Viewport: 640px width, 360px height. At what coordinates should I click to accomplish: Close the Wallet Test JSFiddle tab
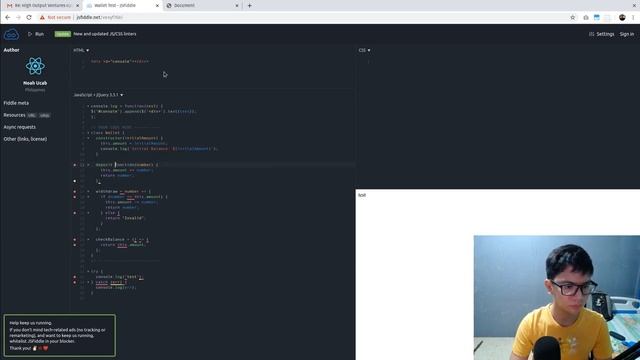pos(157,6)
